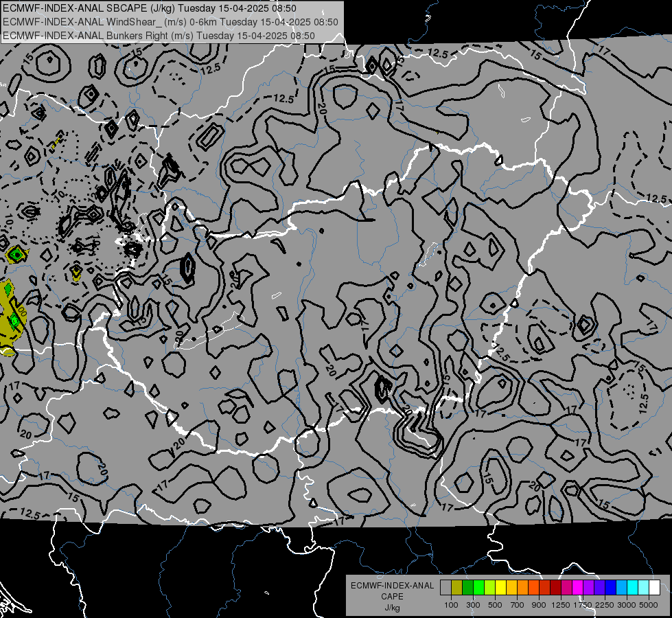
Task: Click the gray swatch starting the CAPE legend
Action: [445, 588]
